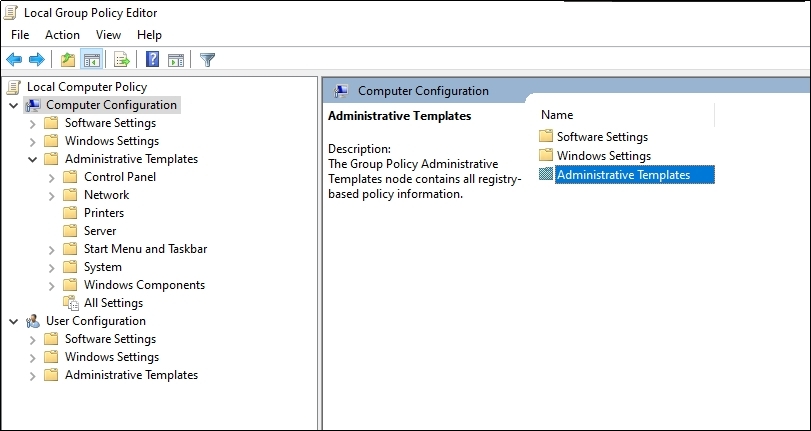Expand the Windows Components node
Viewport: 811px width, 431px height.
(x=52, y=286)
